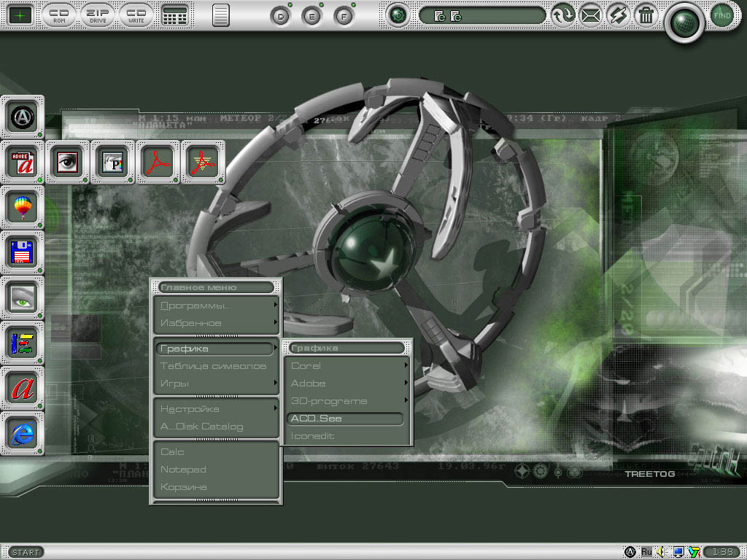Open the calculator keypad icon in top bar

[174, 15]
